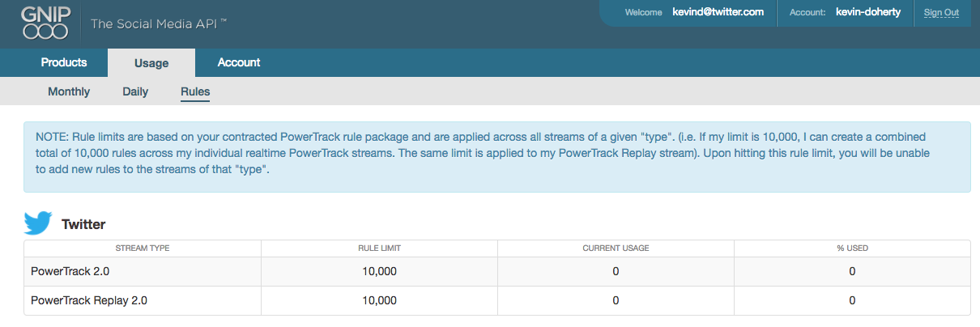Show Monthly usage sub-tab

[69, 91]
